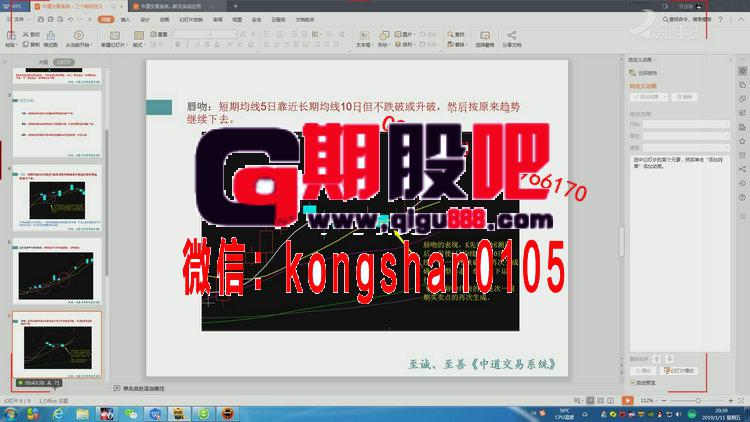Insert a Text Box icon
750x422 pixels.
pos(364,35)
